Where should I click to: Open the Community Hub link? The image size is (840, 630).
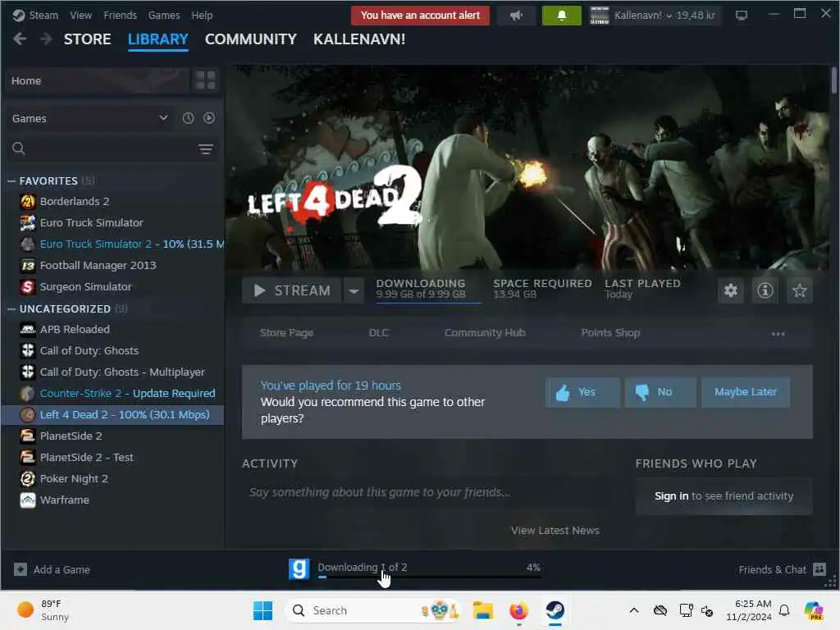pyautogui.click(x=485, y=333)
